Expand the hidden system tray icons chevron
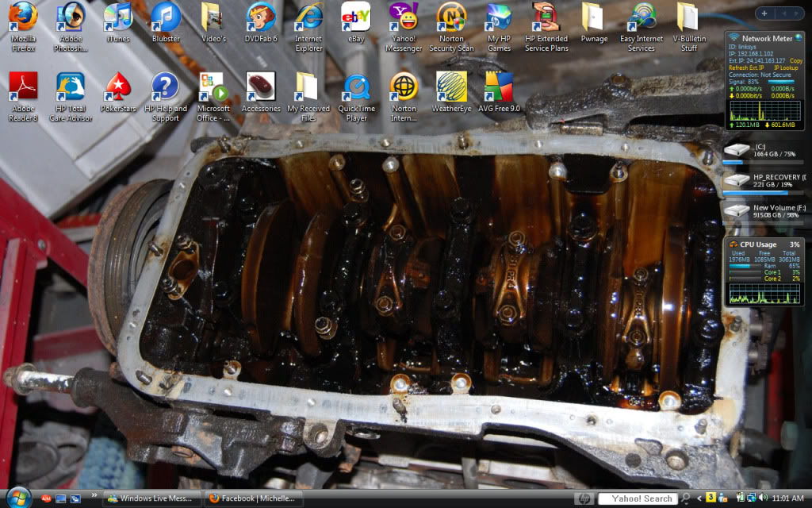Image resolution: width=812 pixels, height=508 pixels. coord(699,498)
